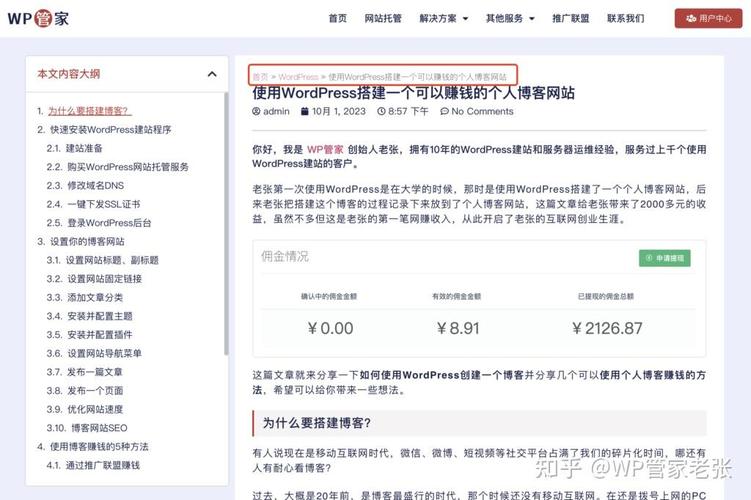The width and height of the screenshot is (751, 500).
Task: Open the No Comments link
Action: [x=482, y=111]
